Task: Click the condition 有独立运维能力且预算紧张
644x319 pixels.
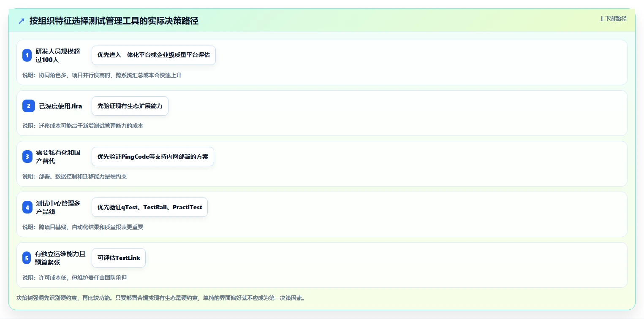Action: (60, 258)
